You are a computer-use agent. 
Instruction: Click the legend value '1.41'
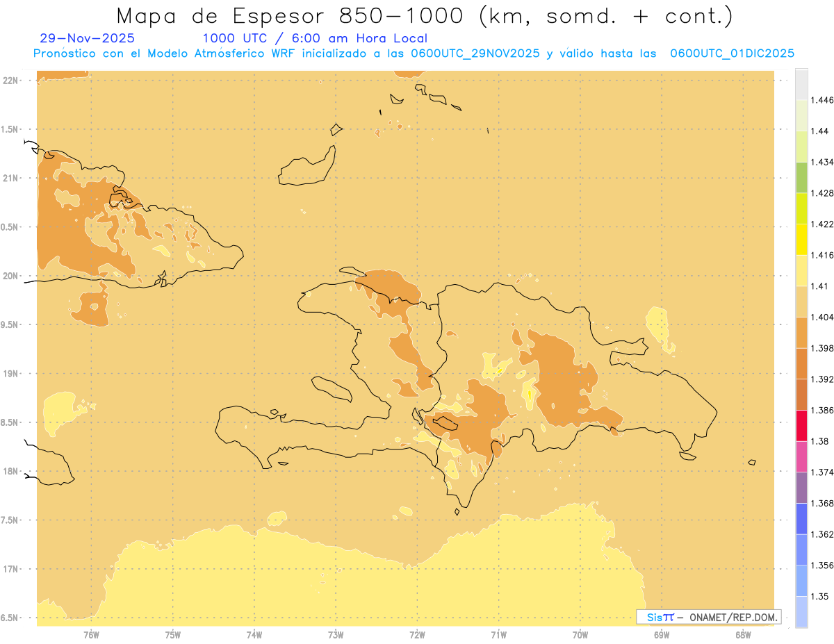819,286
